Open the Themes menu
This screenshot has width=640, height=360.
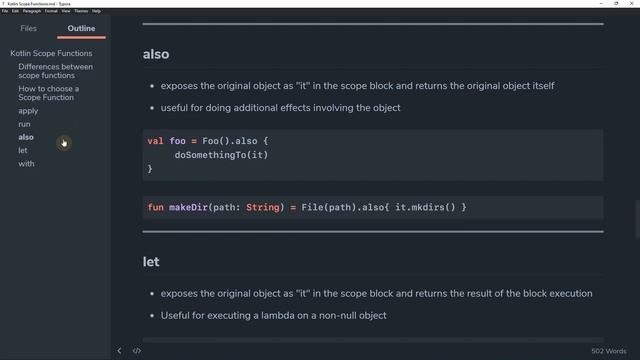(81, 11)
